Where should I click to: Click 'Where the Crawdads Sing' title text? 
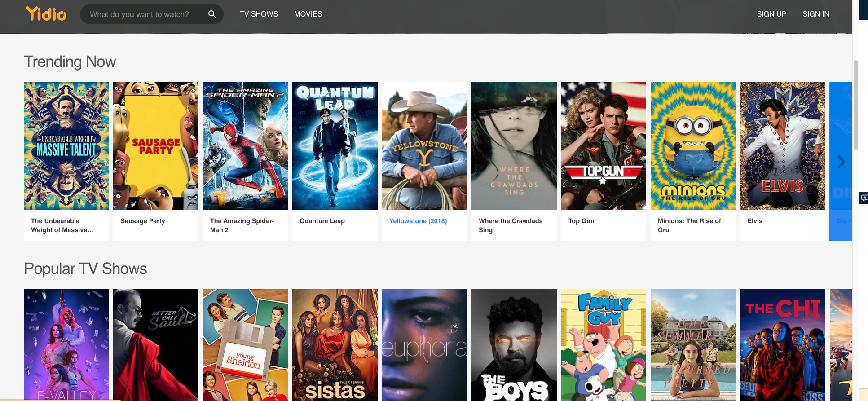click(x=511, y=225)
